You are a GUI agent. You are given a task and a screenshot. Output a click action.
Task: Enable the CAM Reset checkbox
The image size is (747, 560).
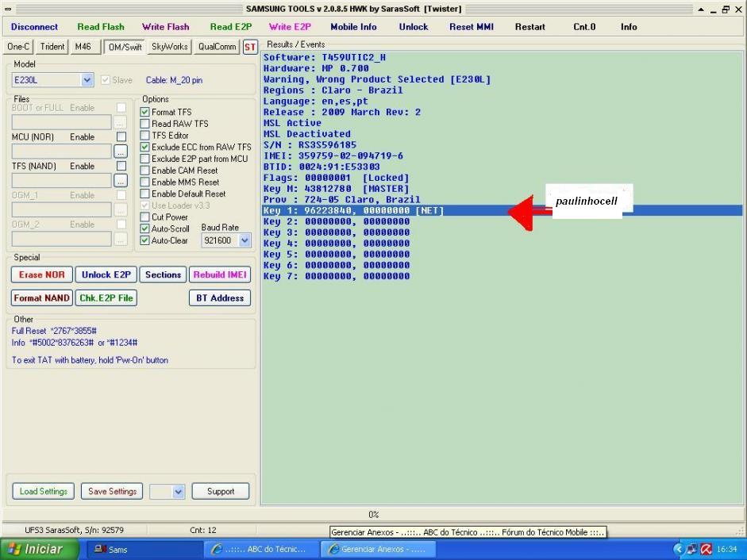144,171
